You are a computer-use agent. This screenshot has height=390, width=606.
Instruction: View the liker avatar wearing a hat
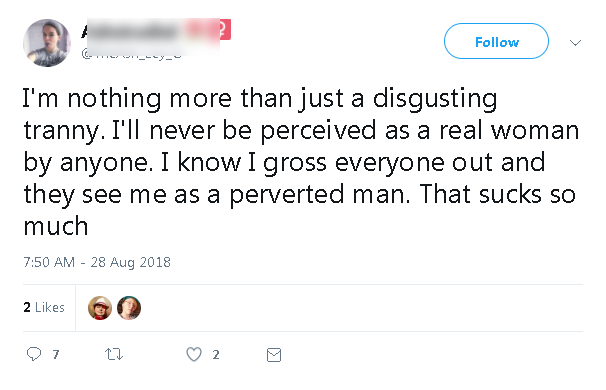(100, 308)
